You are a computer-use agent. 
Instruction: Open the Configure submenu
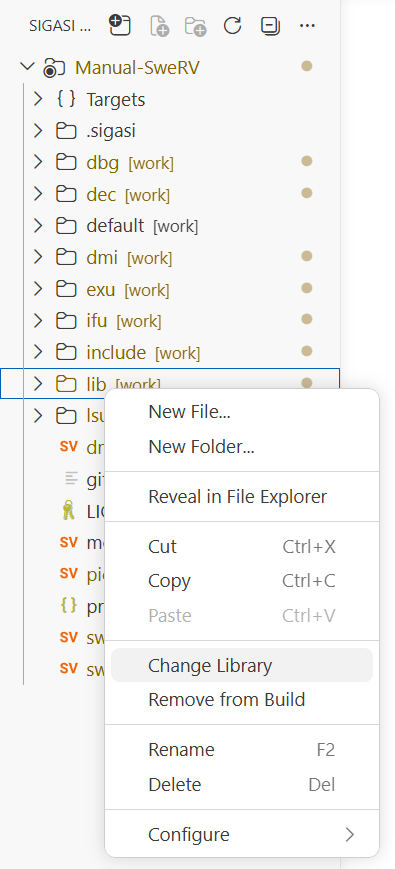coord(242,834)
